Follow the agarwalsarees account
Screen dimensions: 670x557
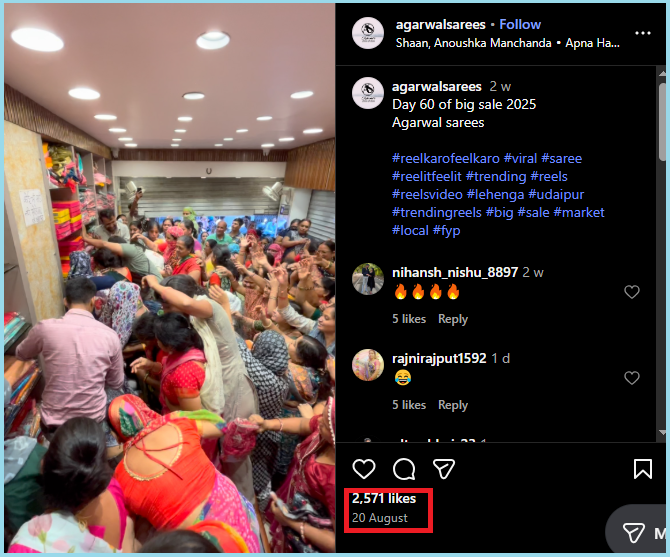point(520,24)
